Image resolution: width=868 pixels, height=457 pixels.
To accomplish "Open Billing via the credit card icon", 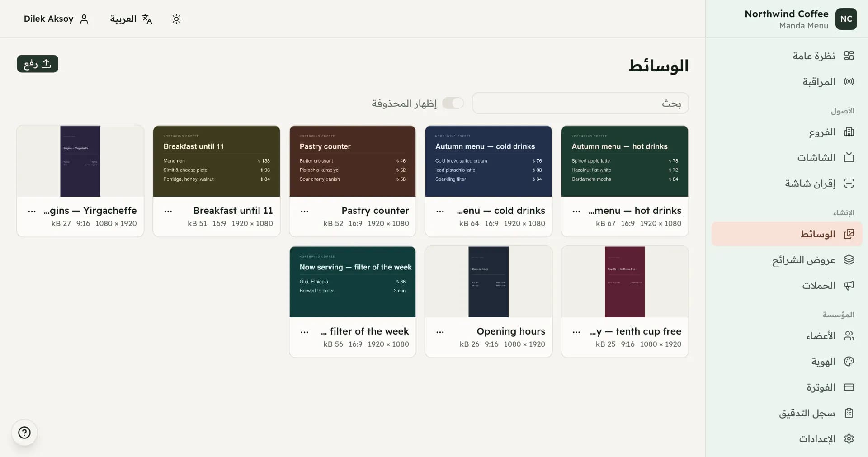I will (x=849, y=387).
